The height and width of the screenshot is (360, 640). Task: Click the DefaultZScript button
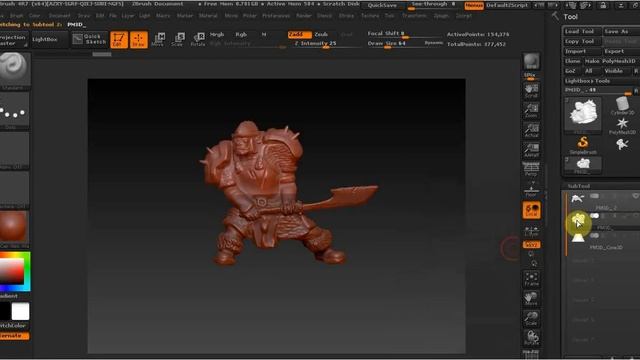pos(507,5)
